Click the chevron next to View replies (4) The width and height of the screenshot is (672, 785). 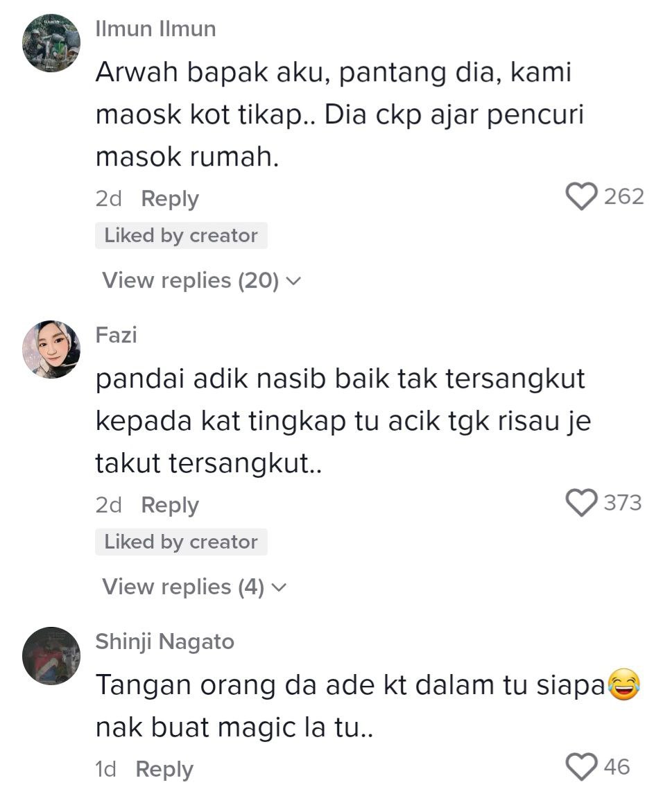pos(279,588)
